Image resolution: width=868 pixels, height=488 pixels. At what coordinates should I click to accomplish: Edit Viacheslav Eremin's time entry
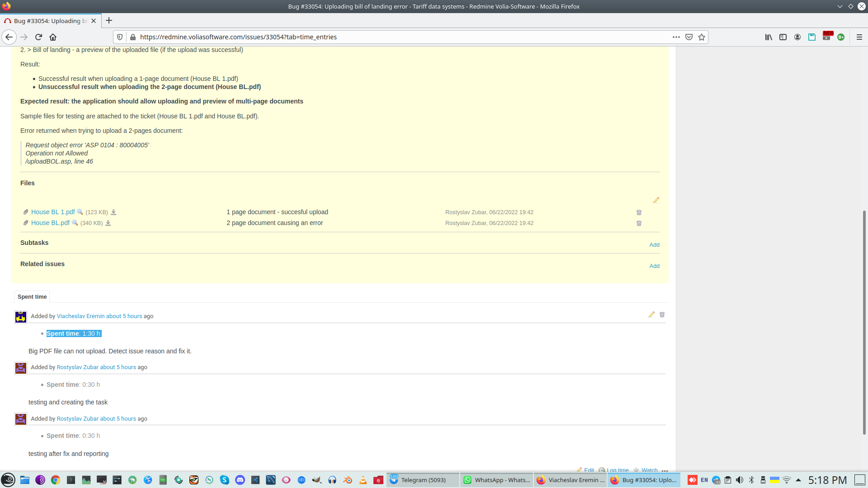click(651, 314)
